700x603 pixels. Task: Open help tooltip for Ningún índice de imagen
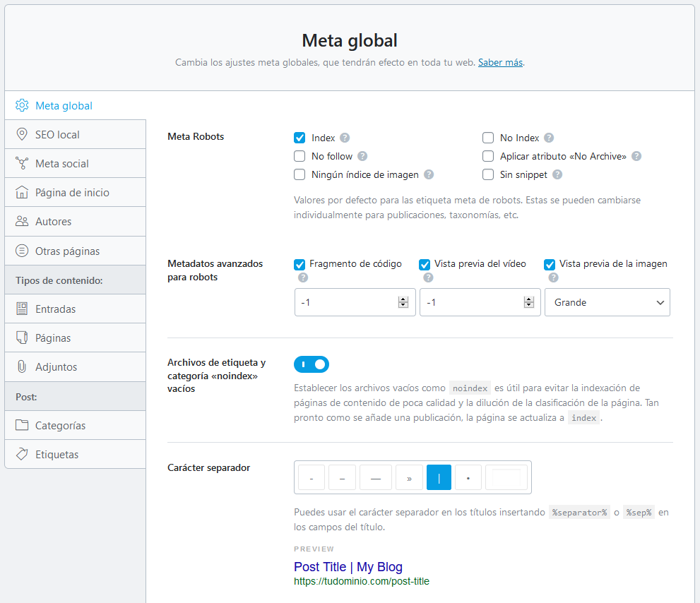pos(429,174)
